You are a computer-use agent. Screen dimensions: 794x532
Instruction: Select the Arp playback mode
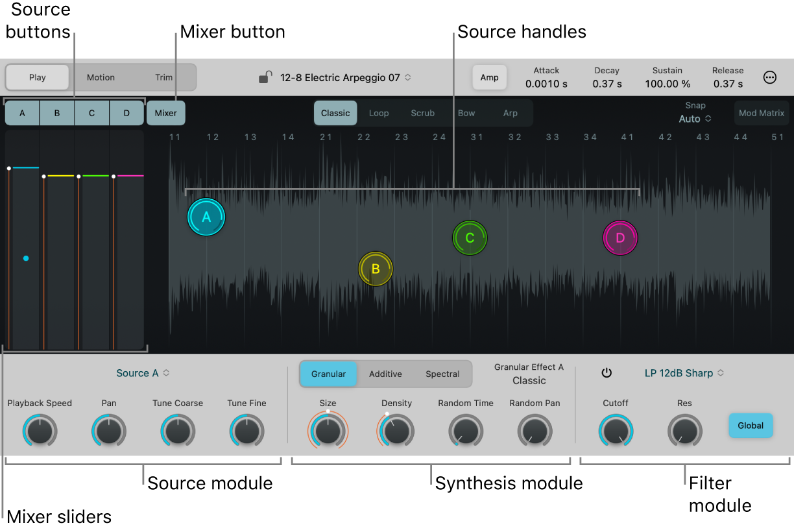(511, 113)
